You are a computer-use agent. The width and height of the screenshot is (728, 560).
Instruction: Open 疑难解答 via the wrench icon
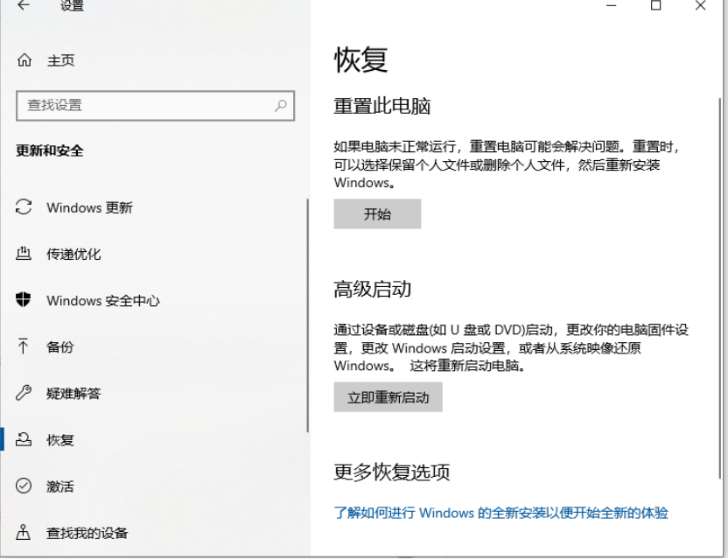point(24,394)
